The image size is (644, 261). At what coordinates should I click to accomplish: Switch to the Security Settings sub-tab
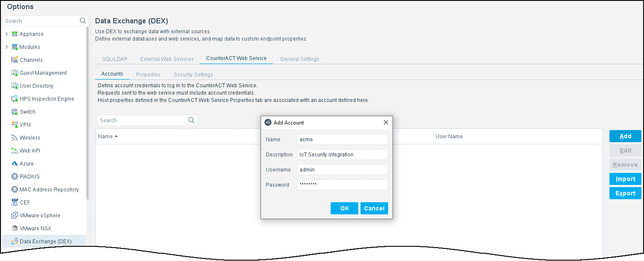(193, 74)
